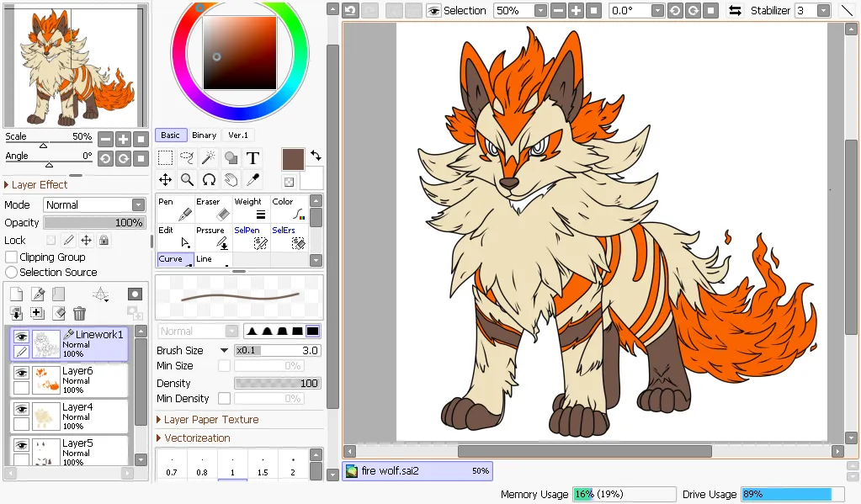Toggle selection visibility eye icon
This screenshot has width=861, height=504.
433,10
